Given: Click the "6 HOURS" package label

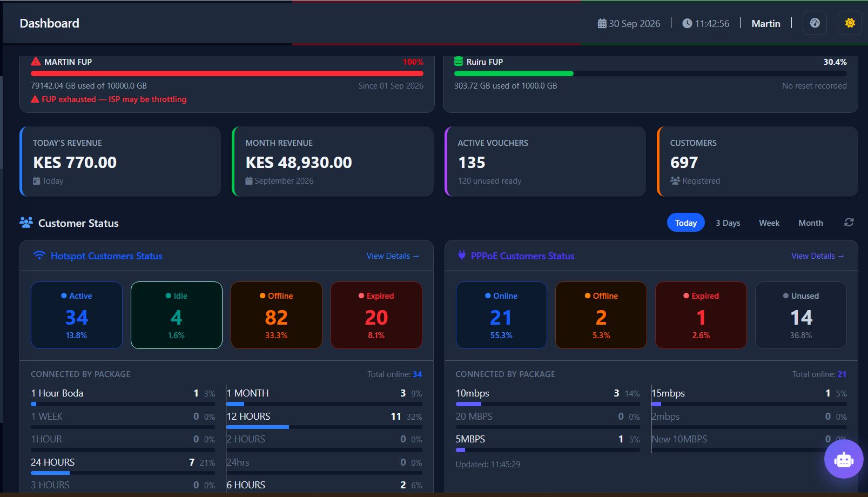Looking at the screenshot, I should [246, 485].
